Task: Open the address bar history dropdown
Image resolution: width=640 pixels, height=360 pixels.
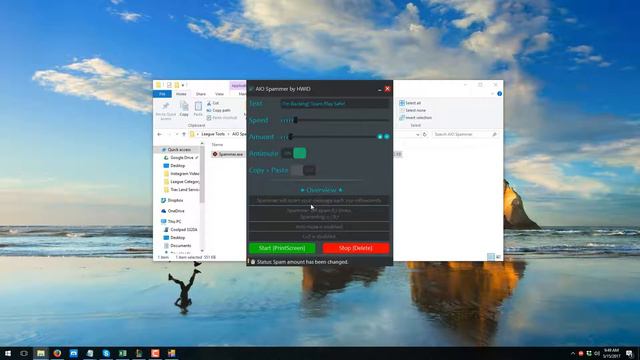Action: pos(417,134)
